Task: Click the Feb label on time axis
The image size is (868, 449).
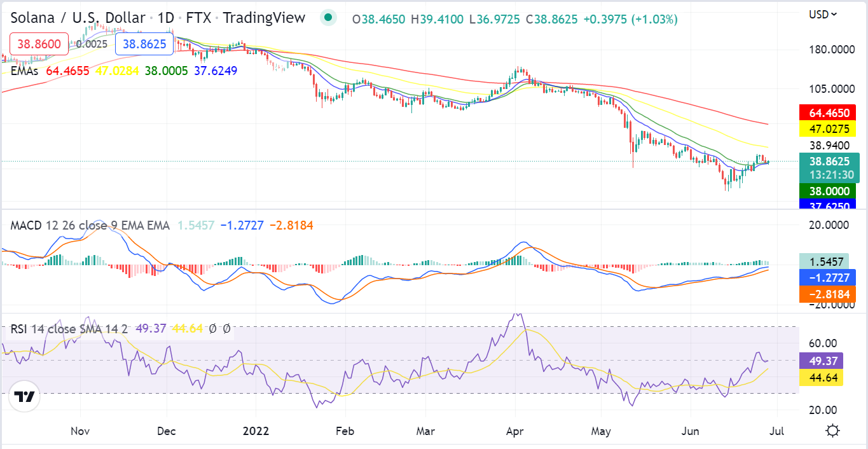Action: click(x=345, y=431)
